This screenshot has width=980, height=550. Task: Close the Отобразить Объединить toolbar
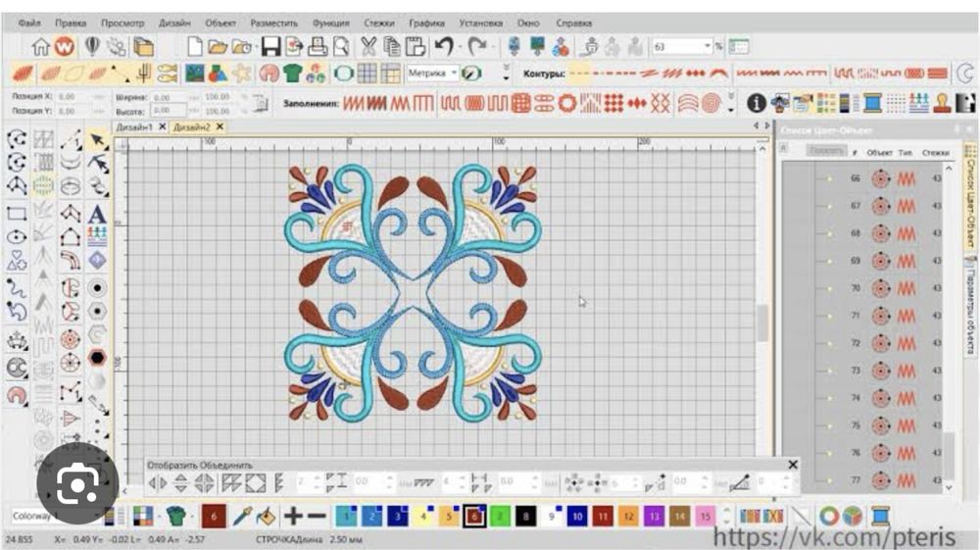pos(793,465)
